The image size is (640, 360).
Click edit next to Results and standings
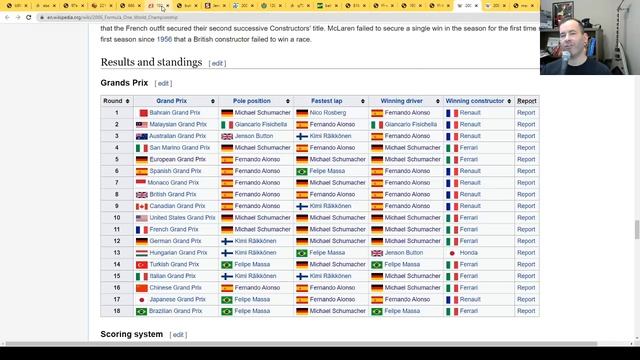point(217,63)
